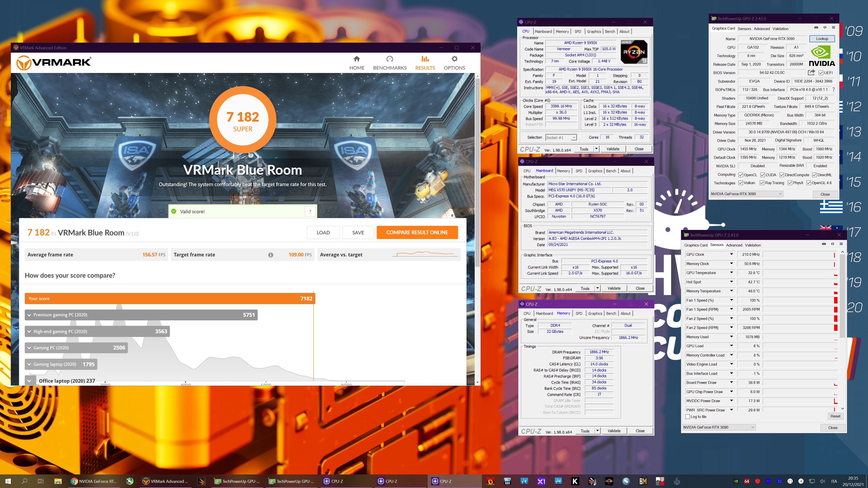
Task: Open File Explorer from the taskbar
Action: (58, 481)
